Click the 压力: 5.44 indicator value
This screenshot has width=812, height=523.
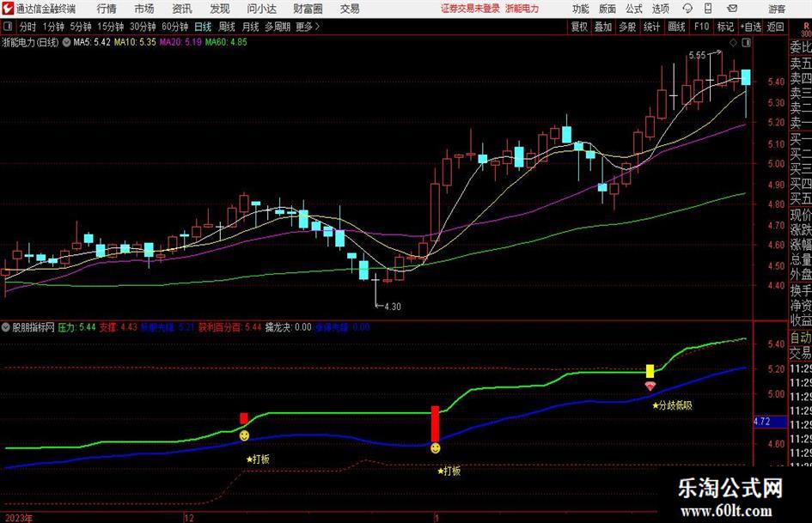[76, 327]
